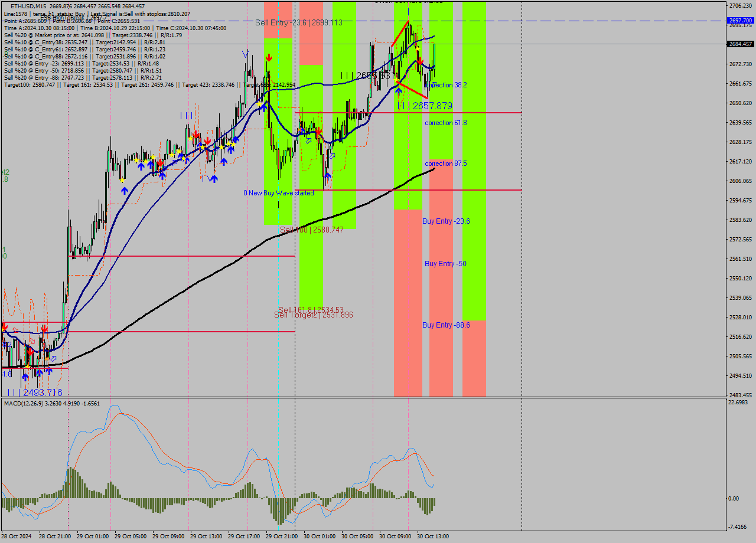756x543 pixels.
Task: Click the '28 Oct 21:00' time axis label
Action: 55,537
